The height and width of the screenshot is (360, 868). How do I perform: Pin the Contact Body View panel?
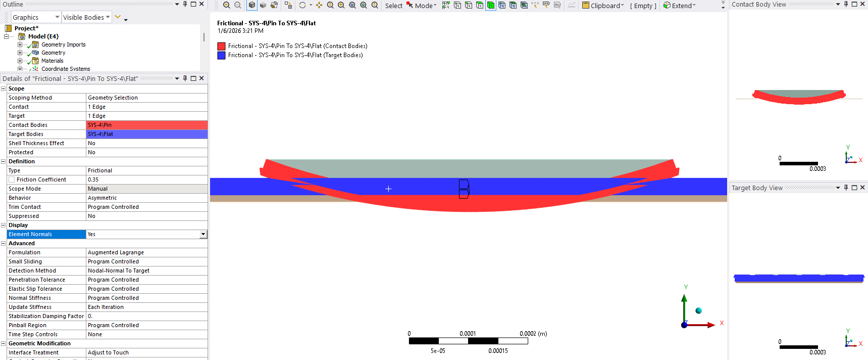846,4
